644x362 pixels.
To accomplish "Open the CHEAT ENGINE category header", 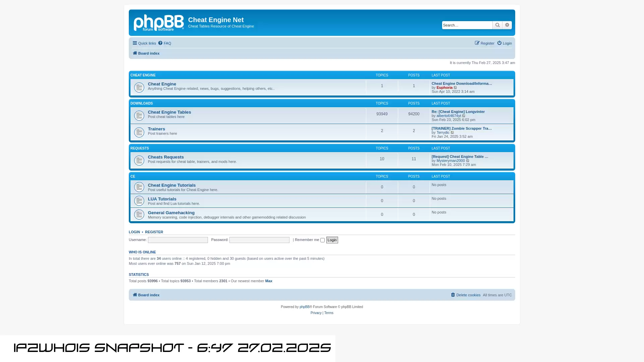I will 143,75.
